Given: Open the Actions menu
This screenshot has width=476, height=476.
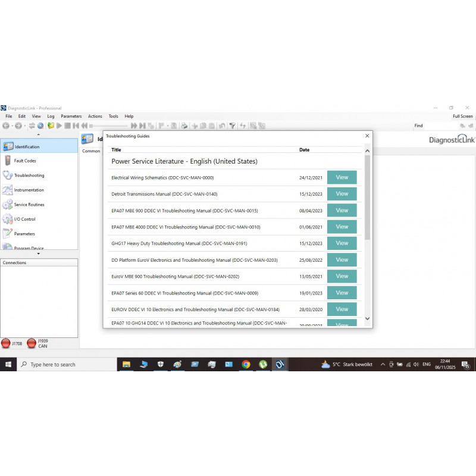Looking at the screenshot, I should [x=95, y=116].
